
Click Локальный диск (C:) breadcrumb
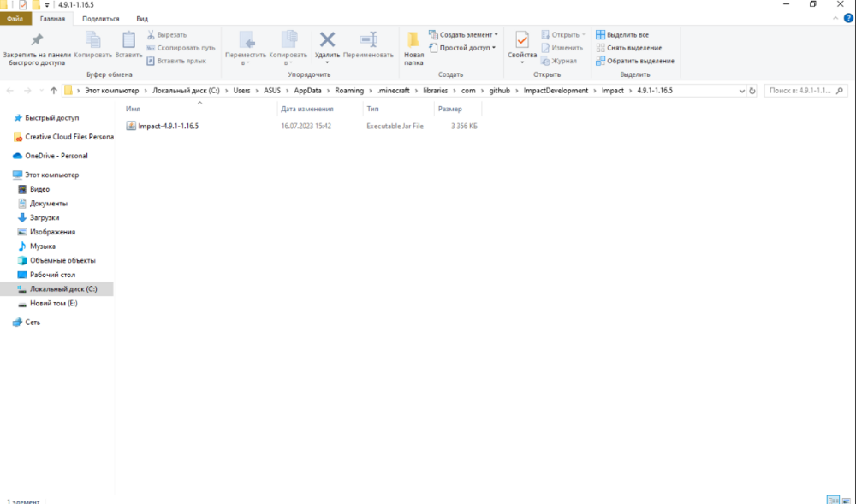pyautogui.click(x=186, y=91)
